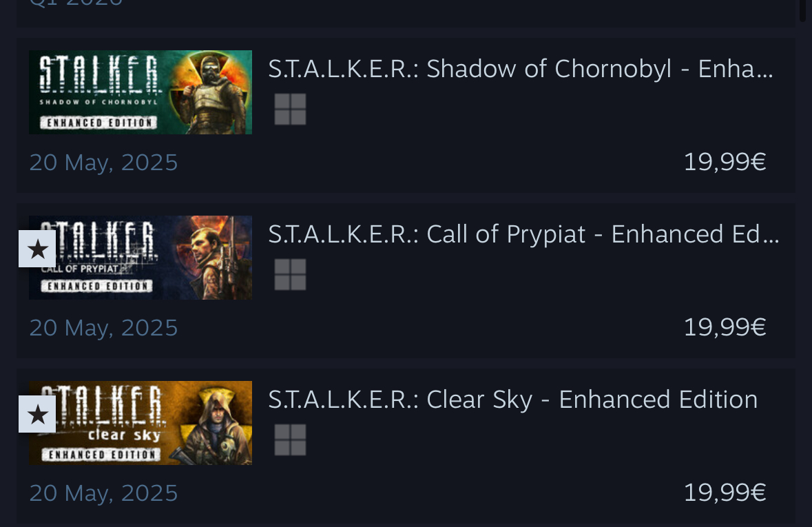Click the release date under Shadow of Chornobyl
This screenshot has height=527, width=812.
[x=103, y=163]
